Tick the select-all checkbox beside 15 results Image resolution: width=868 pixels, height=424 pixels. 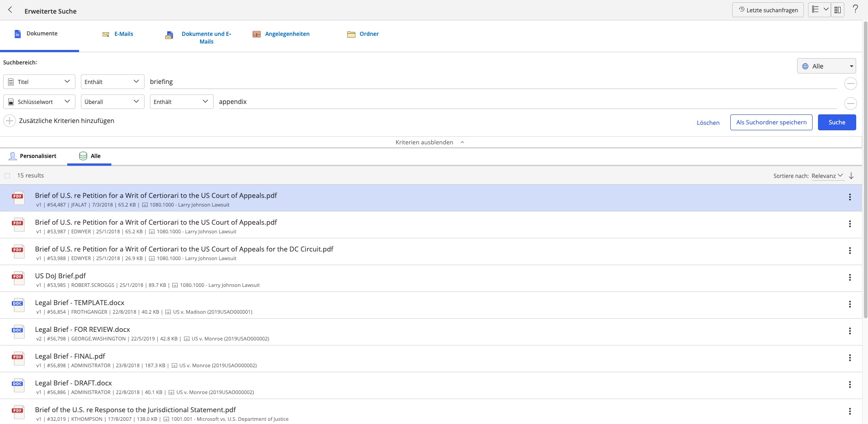tap(7, 176)
